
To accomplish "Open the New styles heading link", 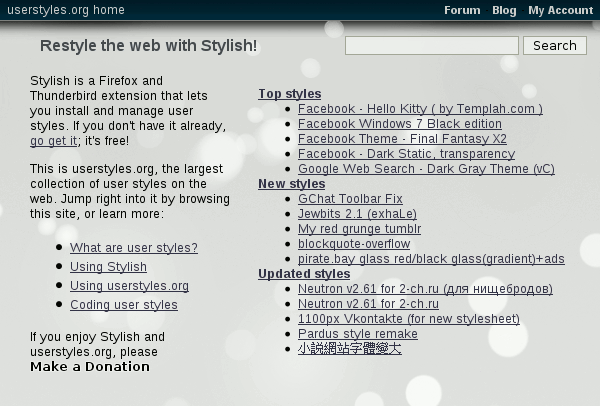I will pyautogui.click(x=292, y=184).
